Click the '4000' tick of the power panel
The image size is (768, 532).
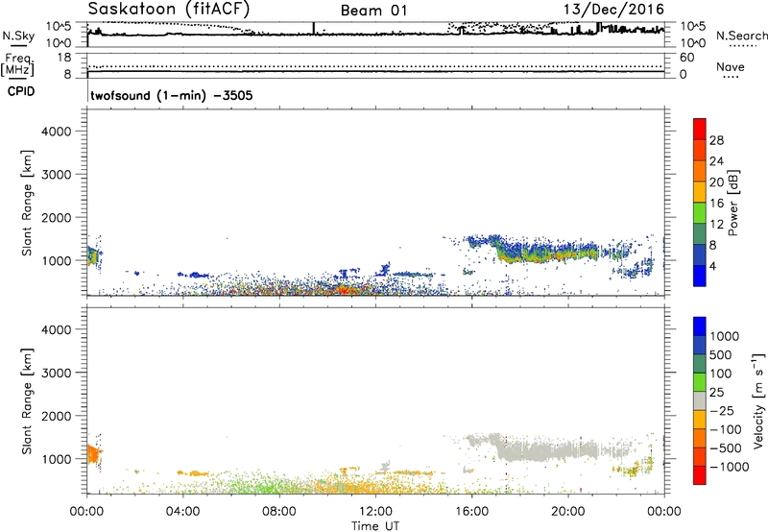click(56, 132)
